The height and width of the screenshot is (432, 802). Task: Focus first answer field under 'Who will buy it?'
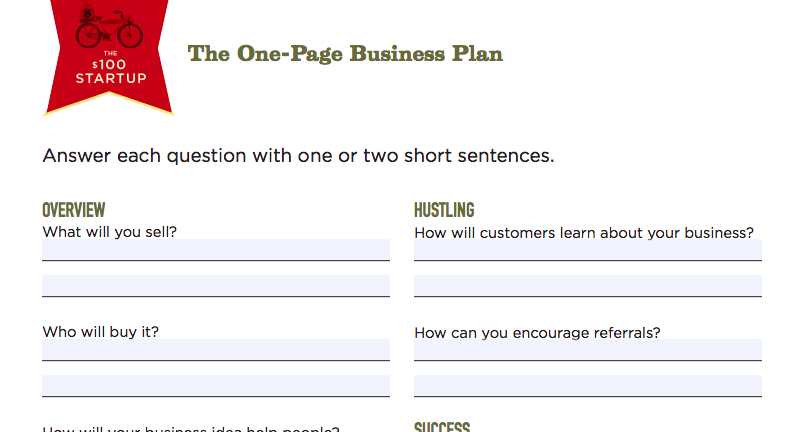tap(216, 350)
